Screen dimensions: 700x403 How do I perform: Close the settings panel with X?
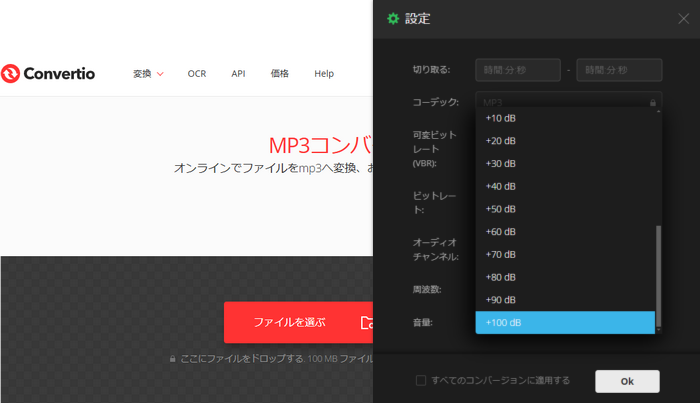point(683,18)
